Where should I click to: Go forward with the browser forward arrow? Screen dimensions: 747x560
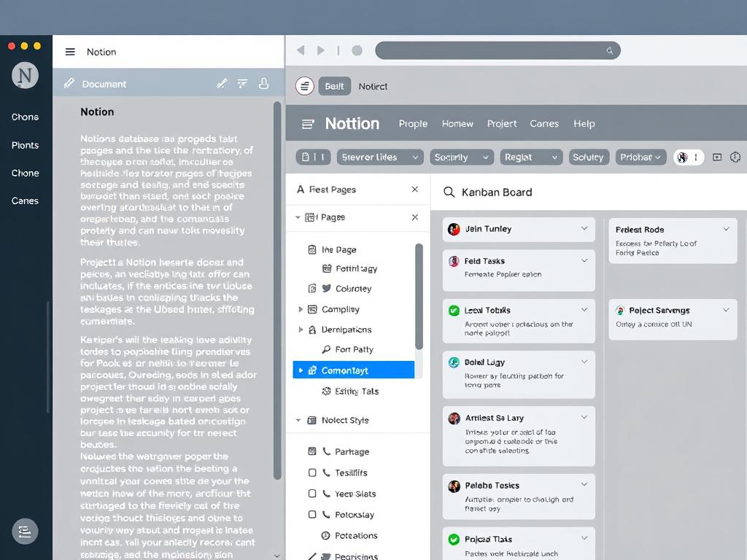pos(321,50)
